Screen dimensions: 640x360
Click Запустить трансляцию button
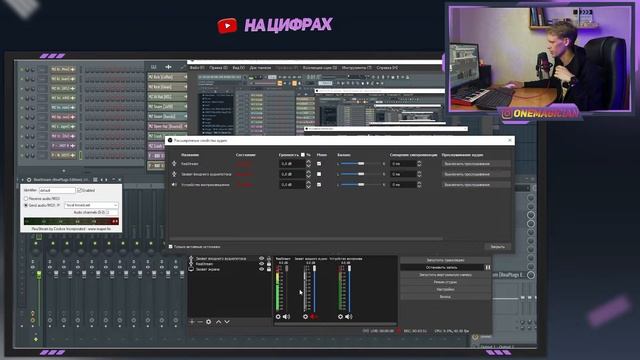tap(445, 260)
